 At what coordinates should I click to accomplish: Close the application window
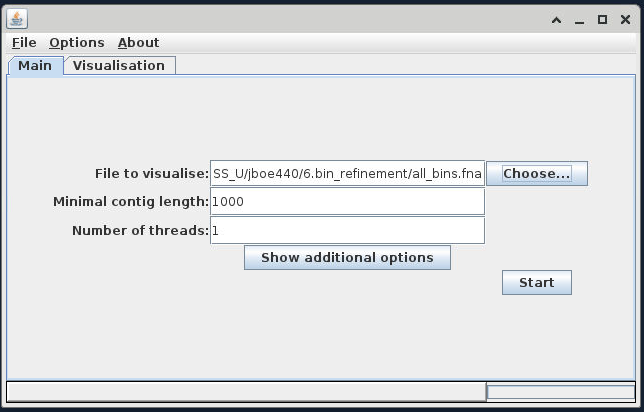tap(625, 20)
